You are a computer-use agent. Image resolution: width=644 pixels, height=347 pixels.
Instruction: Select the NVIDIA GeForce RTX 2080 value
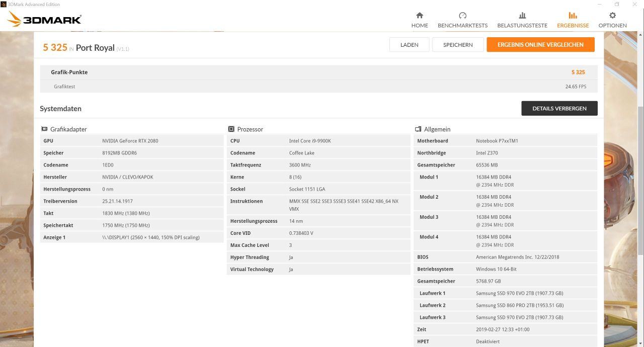pyautogui.click(x=130, y=141)
